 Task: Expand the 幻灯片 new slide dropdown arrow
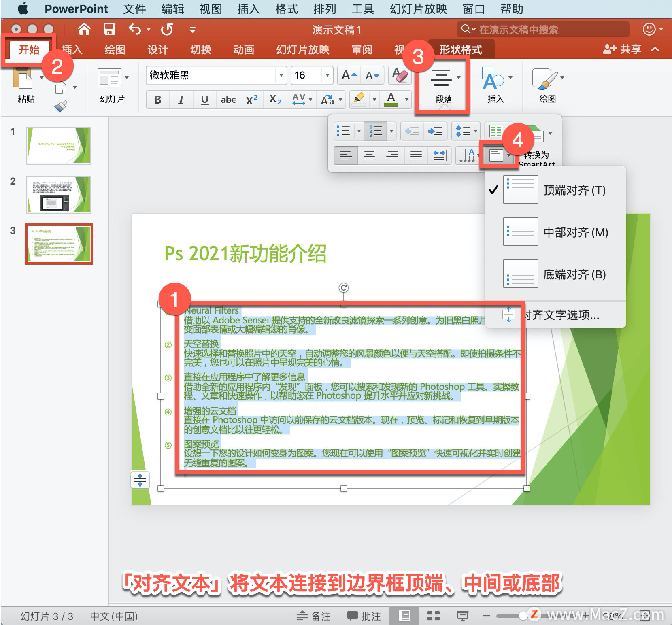click(127, 78)
